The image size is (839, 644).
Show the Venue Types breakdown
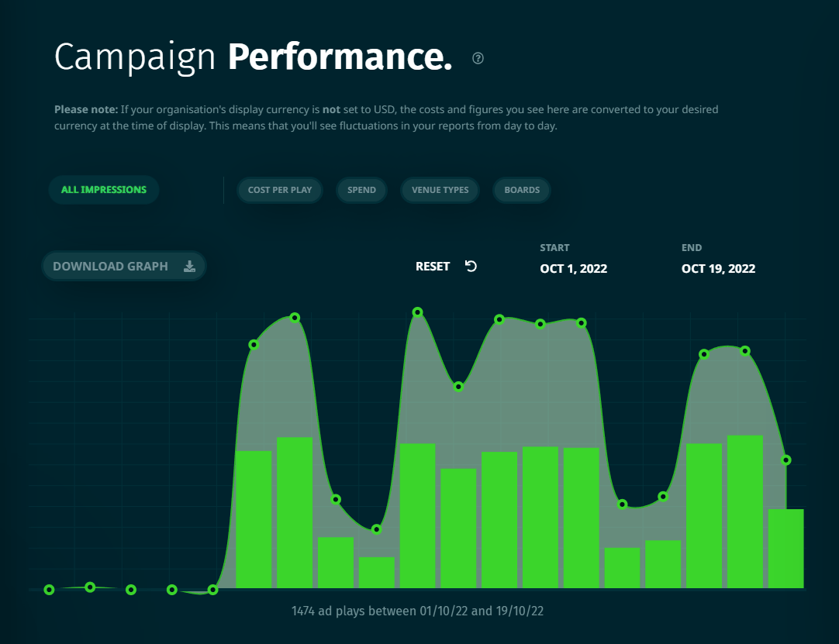(440, 190)
